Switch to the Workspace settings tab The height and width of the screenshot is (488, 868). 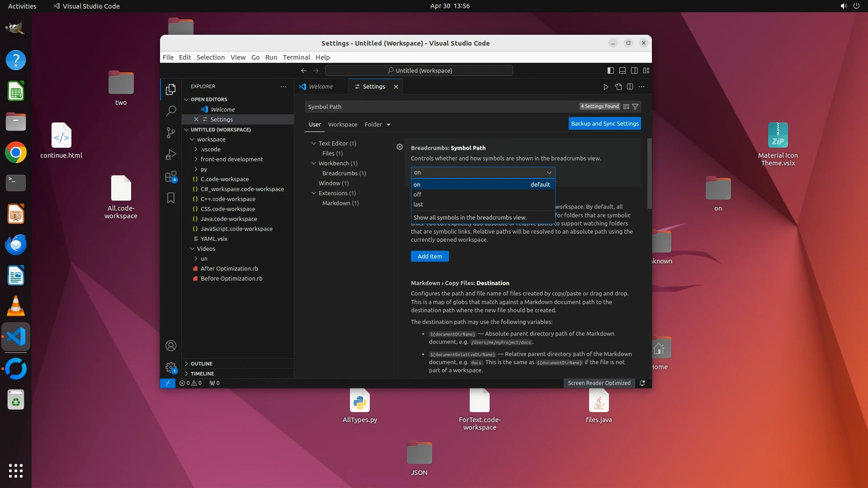point(342,124)
